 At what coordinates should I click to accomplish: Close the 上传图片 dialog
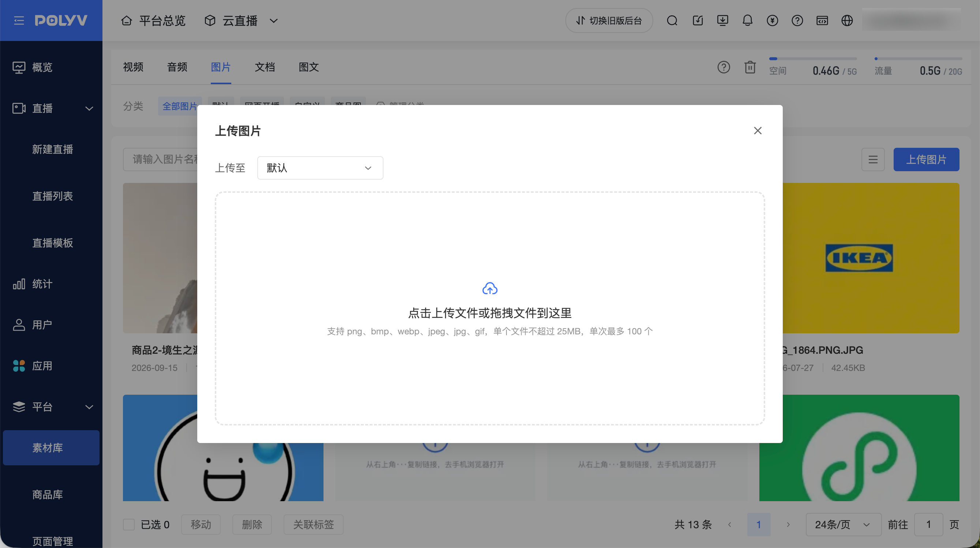[758, 131]
